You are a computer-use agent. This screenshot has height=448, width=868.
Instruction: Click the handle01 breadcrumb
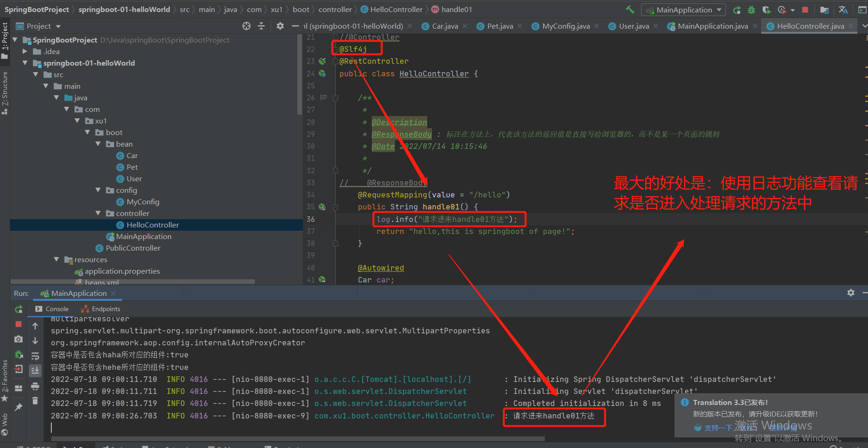point(451,9)
